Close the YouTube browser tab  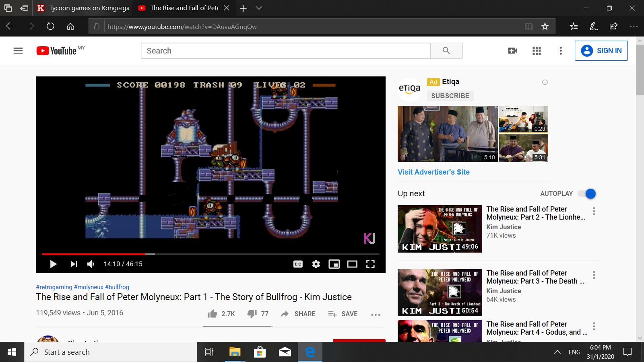227,8
